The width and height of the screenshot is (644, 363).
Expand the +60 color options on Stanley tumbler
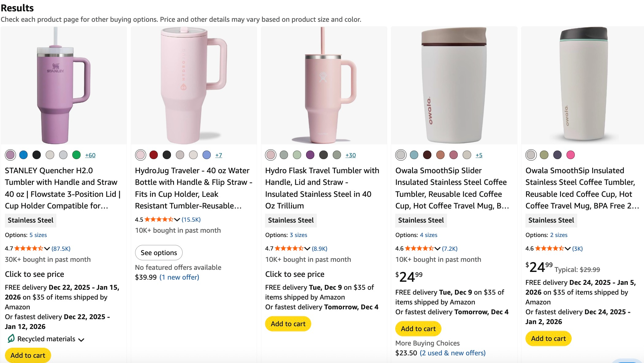(x=90, y=155)
